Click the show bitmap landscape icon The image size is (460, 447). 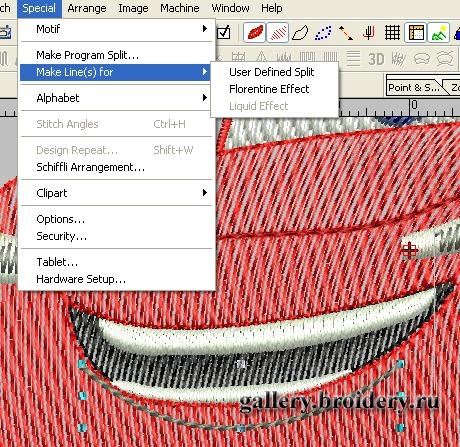pos(439,33)
